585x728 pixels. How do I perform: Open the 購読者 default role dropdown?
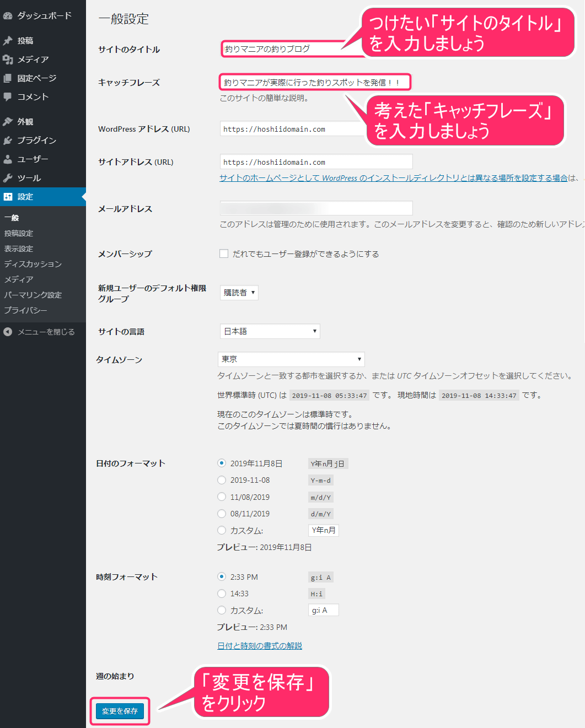[239, 293]
